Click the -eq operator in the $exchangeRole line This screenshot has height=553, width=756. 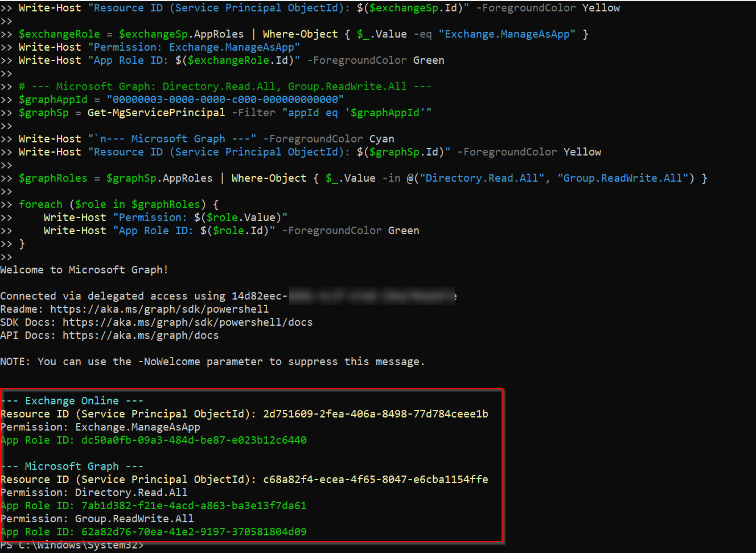point(422,34)
